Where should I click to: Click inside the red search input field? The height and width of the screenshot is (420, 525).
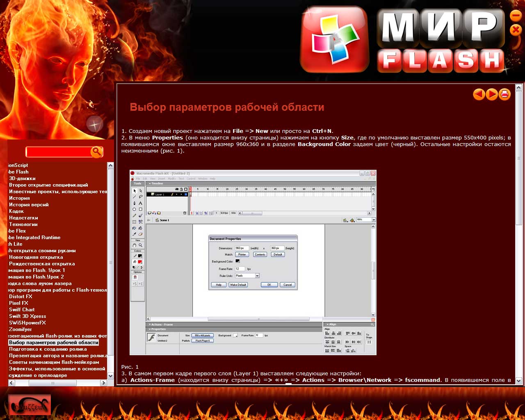click(x=58, y=152)
